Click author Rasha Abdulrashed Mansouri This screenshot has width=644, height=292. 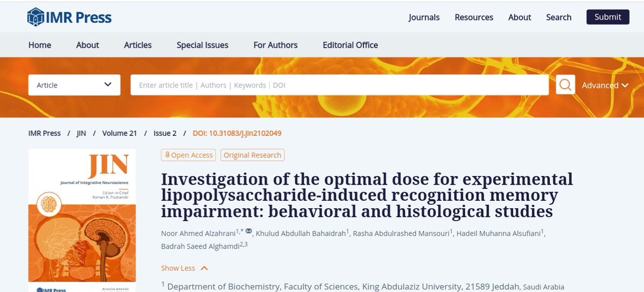402,232
